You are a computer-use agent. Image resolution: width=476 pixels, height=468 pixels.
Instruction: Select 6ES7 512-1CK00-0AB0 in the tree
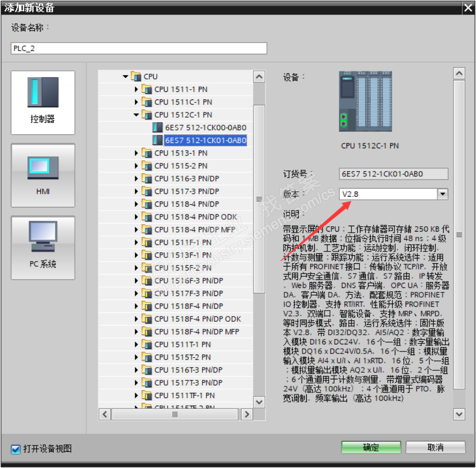[x=206, y=127]
